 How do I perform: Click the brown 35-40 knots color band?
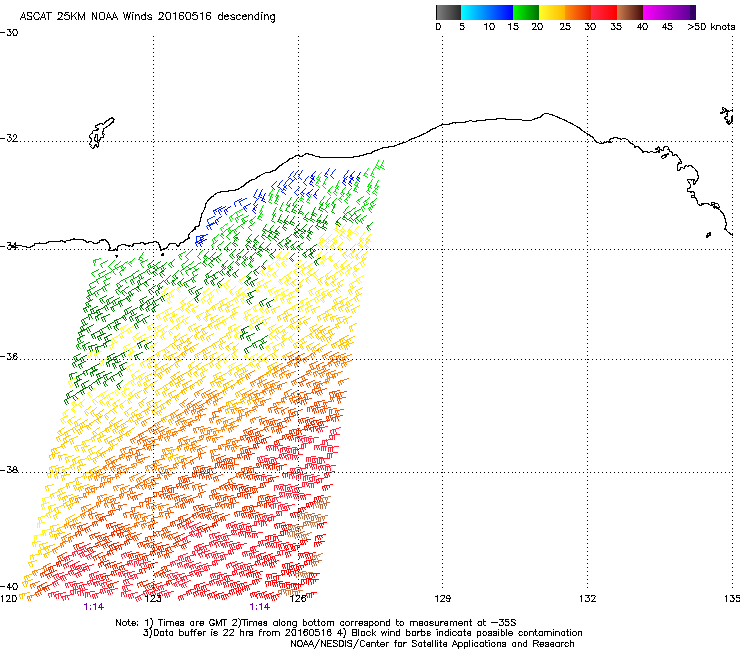630,12
